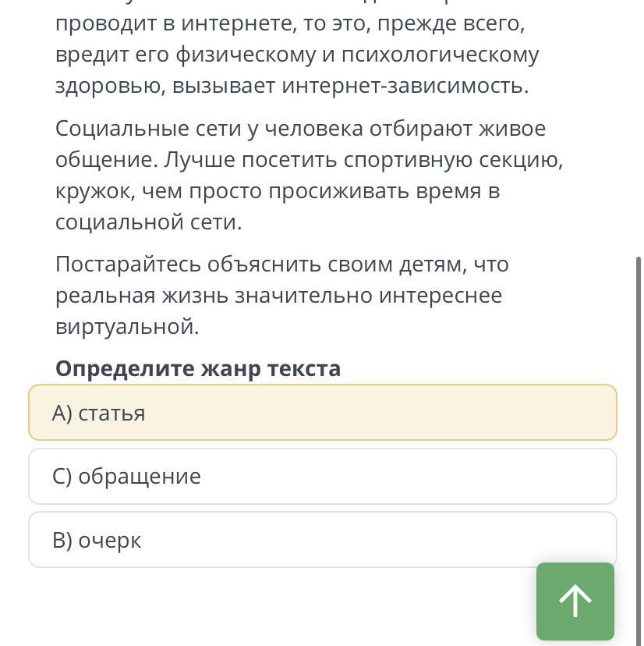Click the line кружок, чем просто просиживать
Image resolution: width=644 pixels, height=646 pixels.
[x=278, y=191]
